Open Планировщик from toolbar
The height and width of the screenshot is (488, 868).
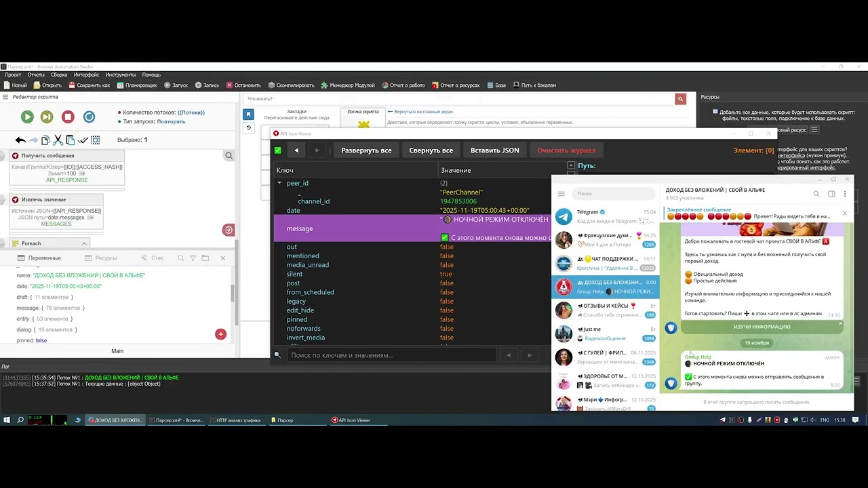coord(136,85)
